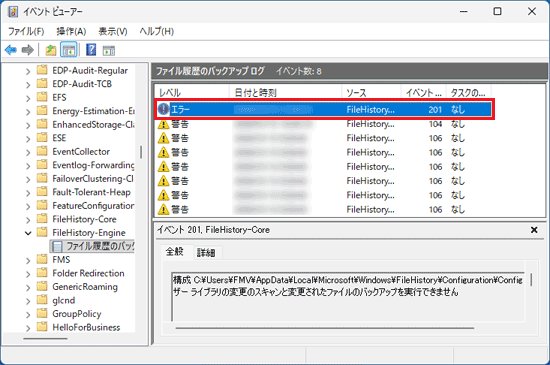Click the EFS folder icon

click(42, 97)
